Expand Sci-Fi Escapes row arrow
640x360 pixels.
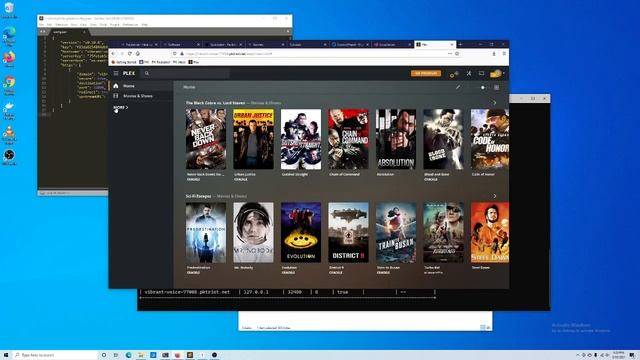[x=495, y=196]
